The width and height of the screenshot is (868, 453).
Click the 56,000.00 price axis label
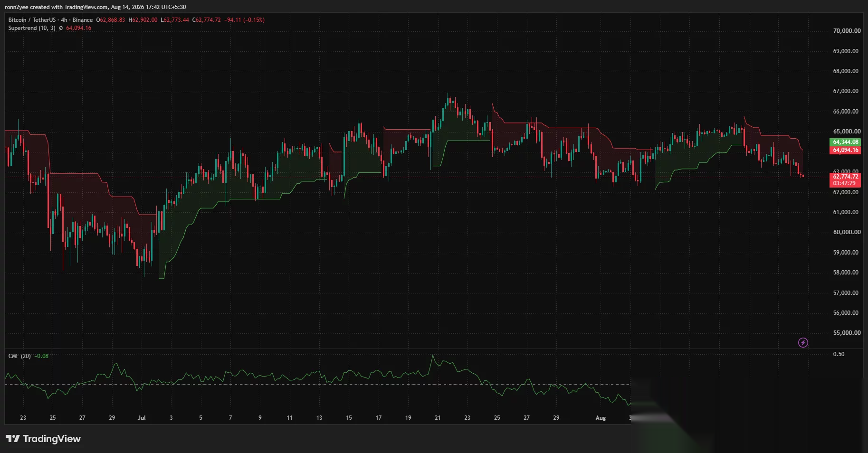[x=846, y=313]
